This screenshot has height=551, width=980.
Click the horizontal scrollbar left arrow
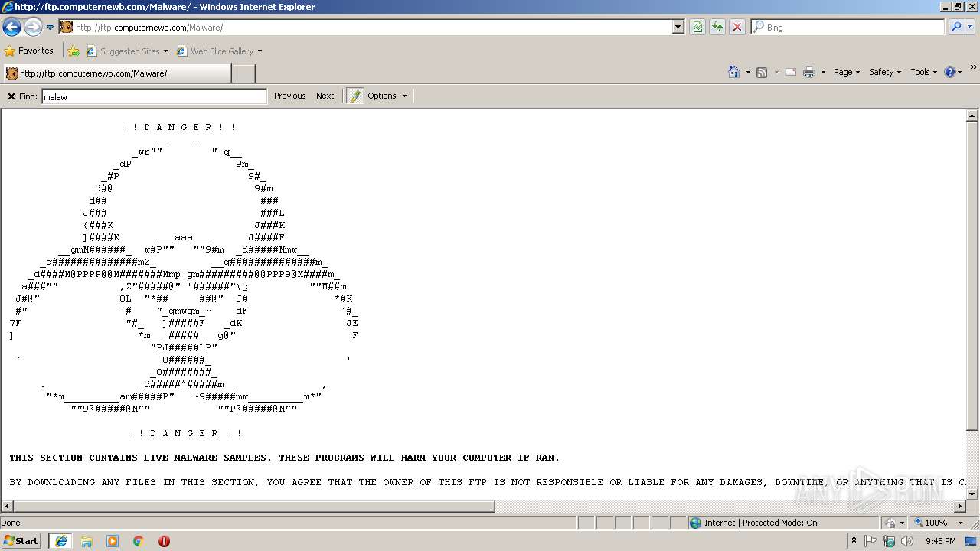[8, 507]
